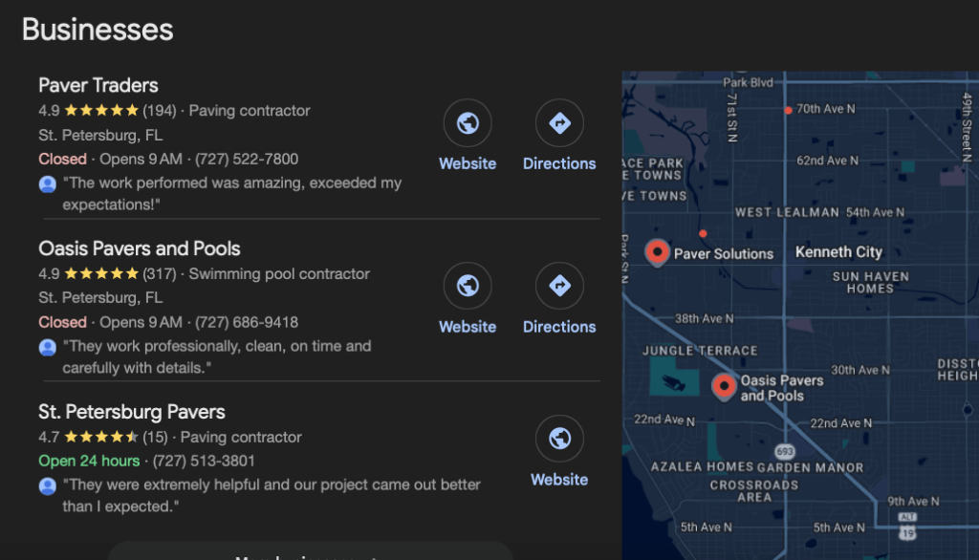979x560 pixels.
Task: Open Oasis Pavers and Pools website icon
Action: pos(468,287)
